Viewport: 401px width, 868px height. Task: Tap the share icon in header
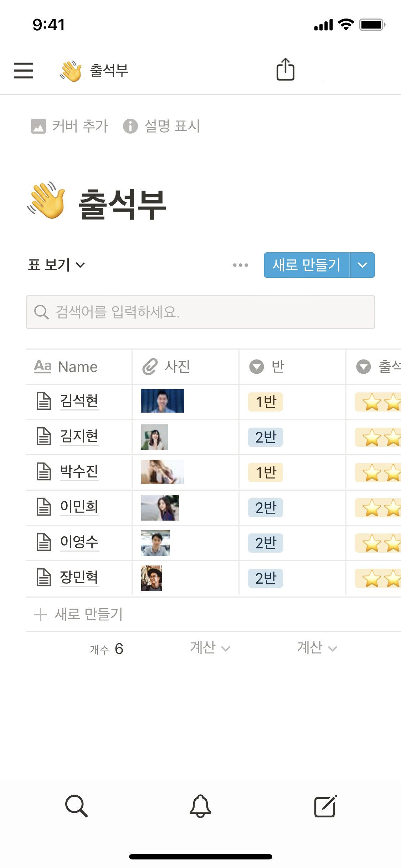tap(286, 69)
